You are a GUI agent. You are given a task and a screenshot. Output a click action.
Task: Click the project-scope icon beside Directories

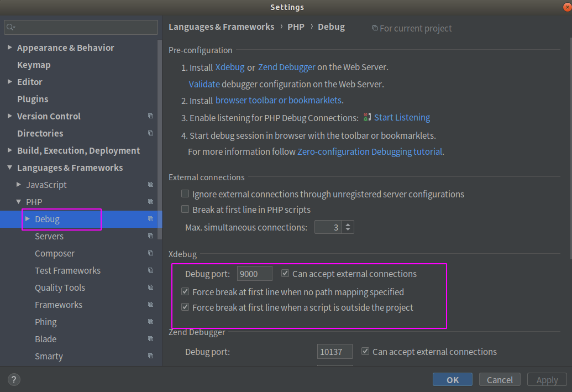coord(150,133)
